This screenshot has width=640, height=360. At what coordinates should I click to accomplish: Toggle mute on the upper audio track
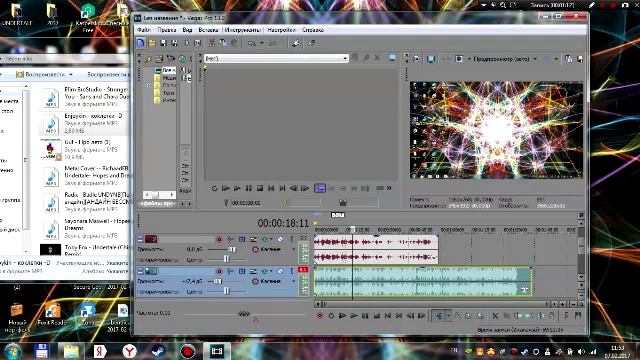[280, 239]
